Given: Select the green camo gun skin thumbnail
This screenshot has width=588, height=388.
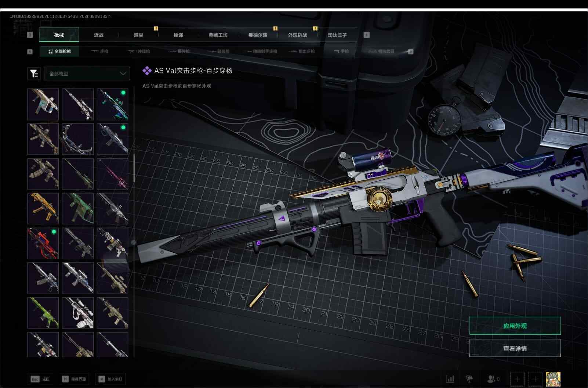Looking at the screenshot, I should (78, 208).
